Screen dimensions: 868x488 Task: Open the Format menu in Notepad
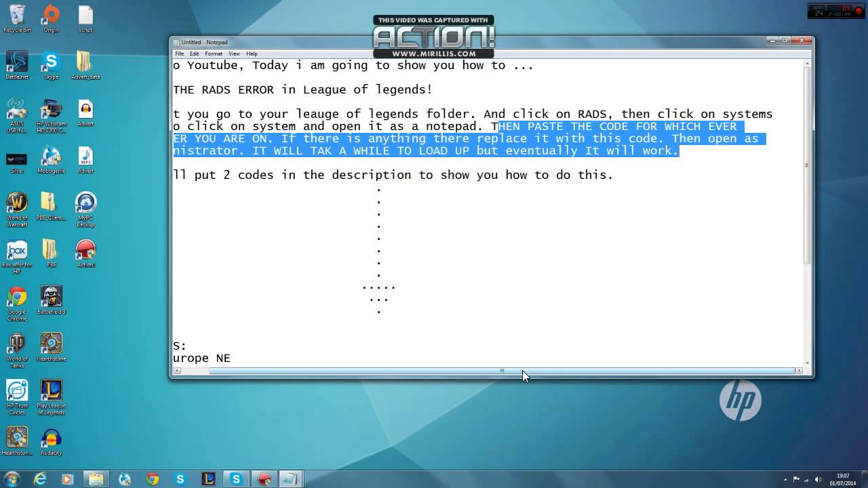pos(214,54)
